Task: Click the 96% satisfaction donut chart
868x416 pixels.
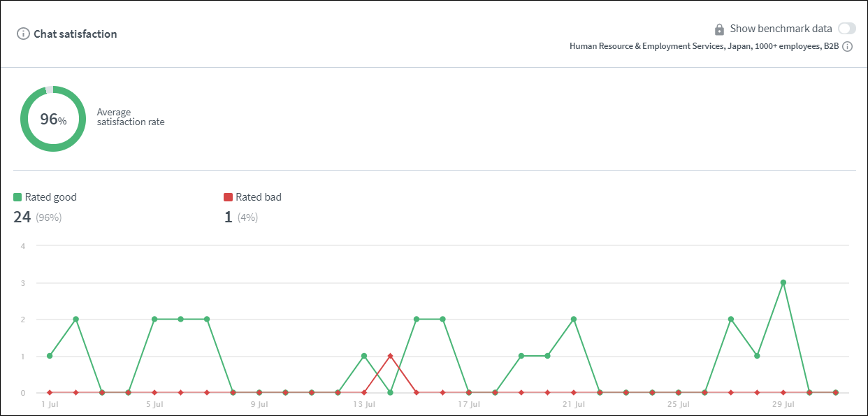Action: [53, 120]
